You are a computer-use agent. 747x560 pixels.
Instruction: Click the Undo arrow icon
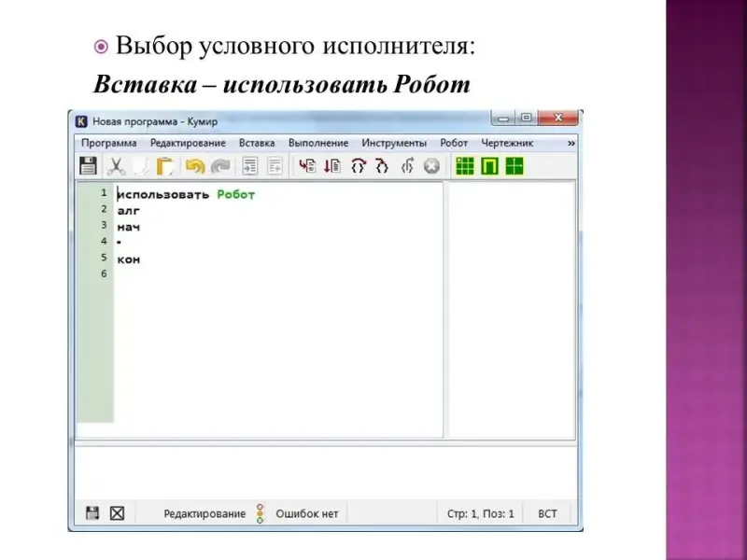194,167
